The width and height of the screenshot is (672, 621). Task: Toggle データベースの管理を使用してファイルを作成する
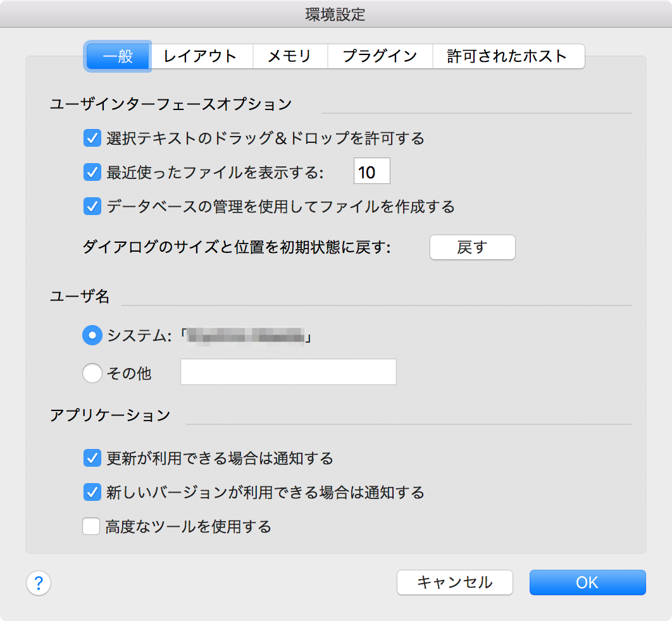(x=92, y=207)
